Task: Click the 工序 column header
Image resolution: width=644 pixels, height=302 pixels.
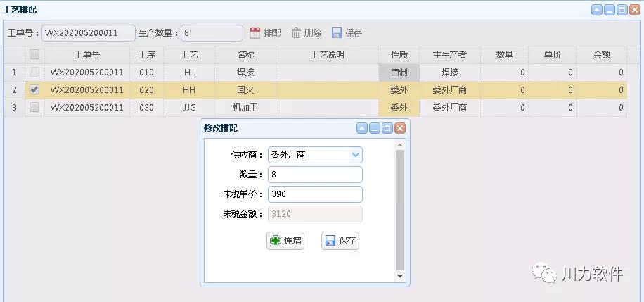Action: click(146, 54)
